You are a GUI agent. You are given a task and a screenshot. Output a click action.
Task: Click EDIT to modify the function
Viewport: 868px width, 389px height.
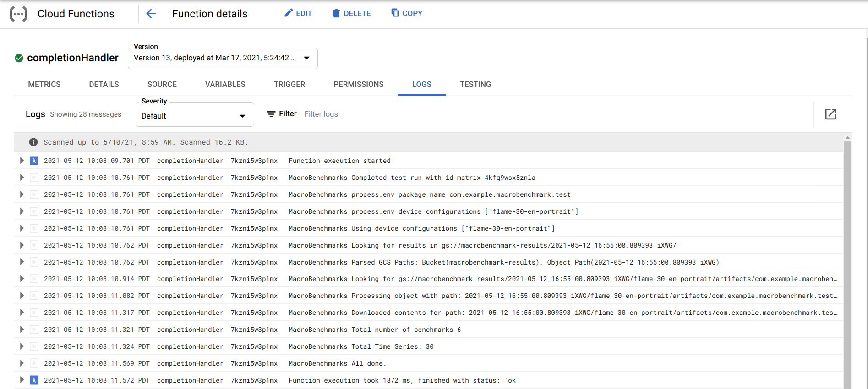click(x=298, y=14)
